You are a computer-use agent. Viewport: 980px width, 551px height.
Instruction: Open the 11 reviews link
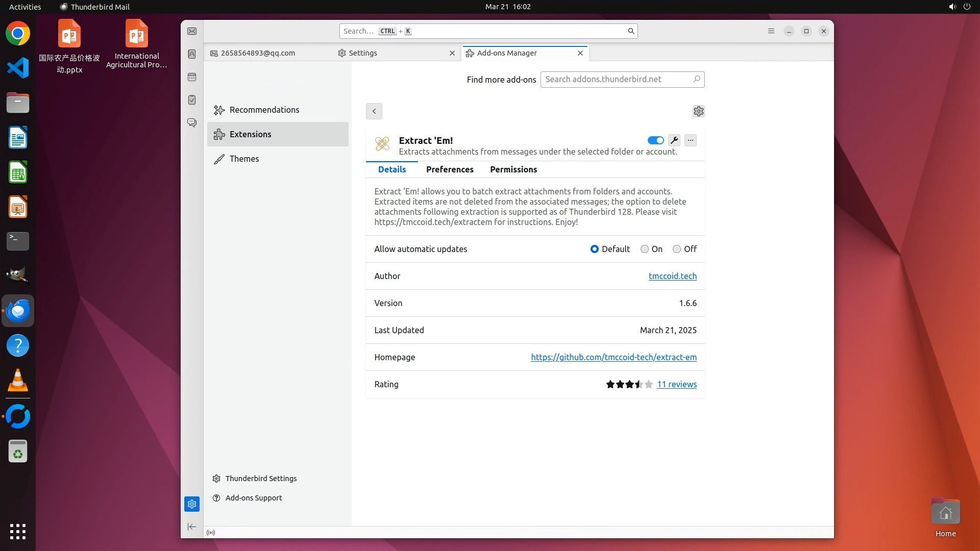[676, 384]
